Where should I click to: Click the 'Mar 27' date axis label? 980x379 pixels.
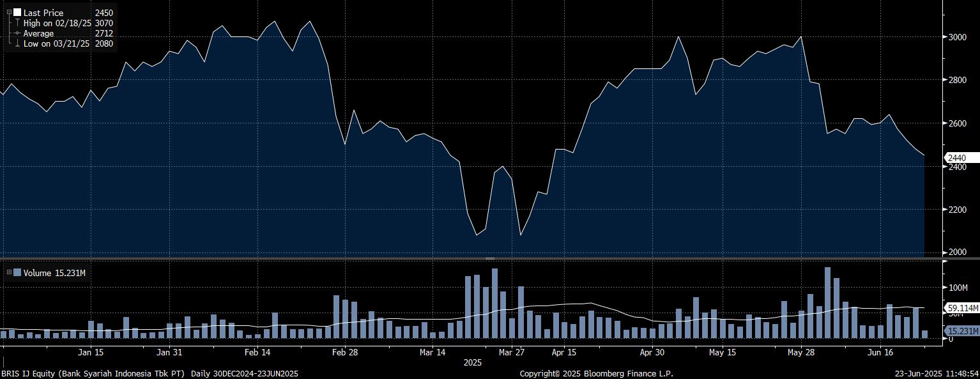tap(511, 352)
